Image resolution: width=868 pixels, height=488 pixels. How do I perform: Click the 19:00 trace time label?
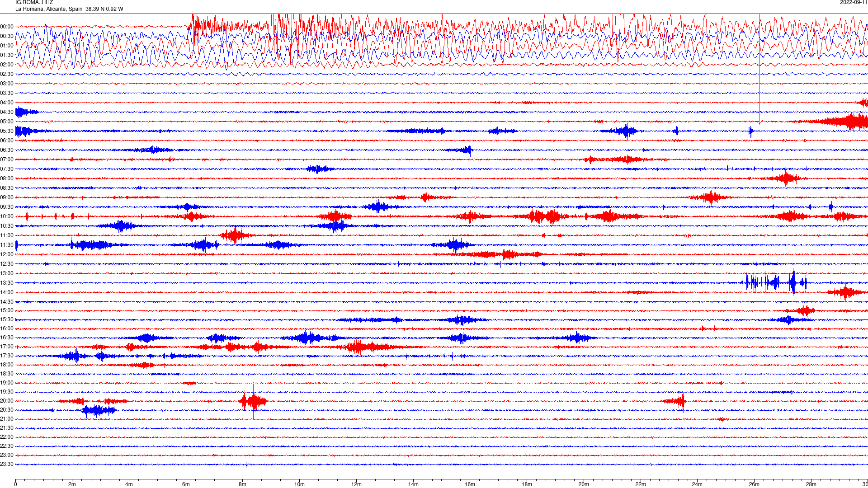(7, 383)
